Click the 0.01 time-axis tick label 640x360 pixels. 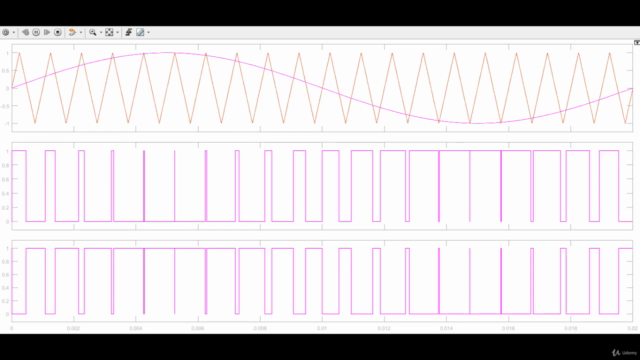click(322, 328)
